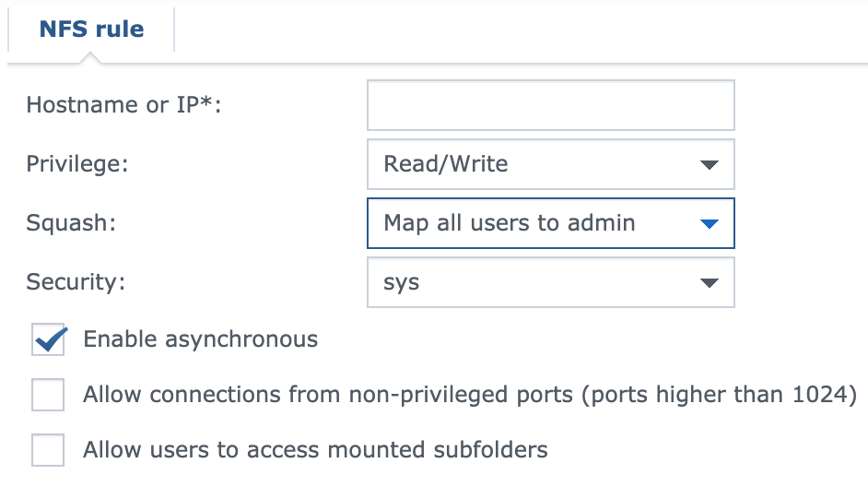Image resolution: width=868 pixels, height=487 pixels.
Task: Click the Allow connections from non-privileged ports label
Action: pos(470,396)
